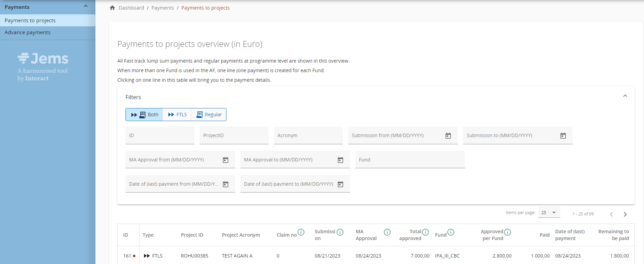This screenshot has height=264, width=644.
Task: Click the home icon in breadcrumb
Action: tap(112, 8)
